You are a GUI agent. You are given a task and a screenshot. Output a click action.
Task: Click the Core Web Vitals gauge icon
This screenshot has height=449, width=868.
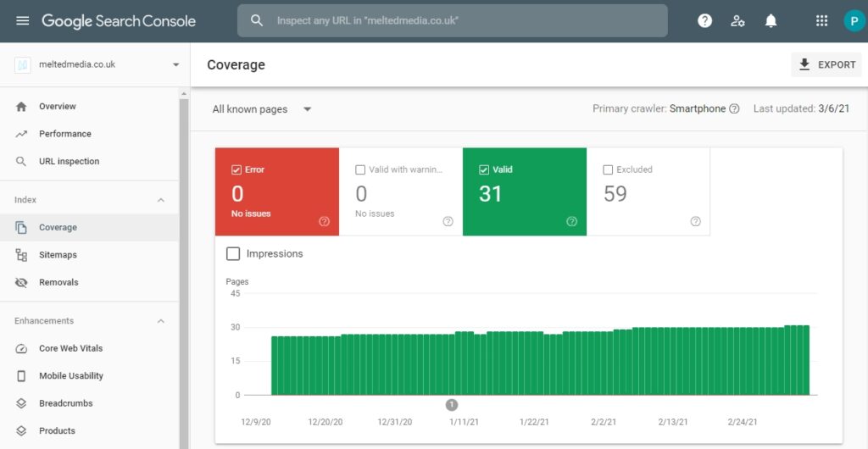pyautogui.click(x=21, y=348)
